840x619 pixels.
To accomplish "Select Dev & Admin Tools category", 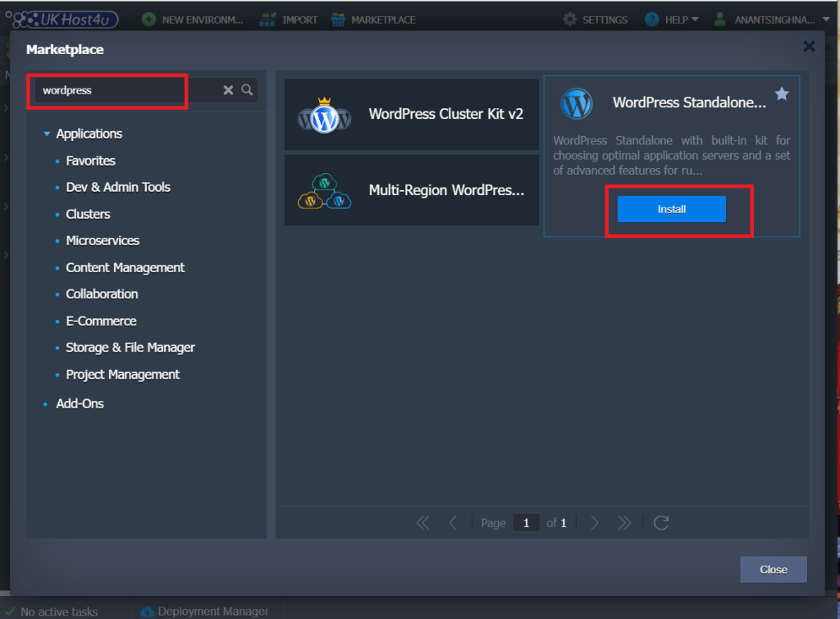I will 118,187.
